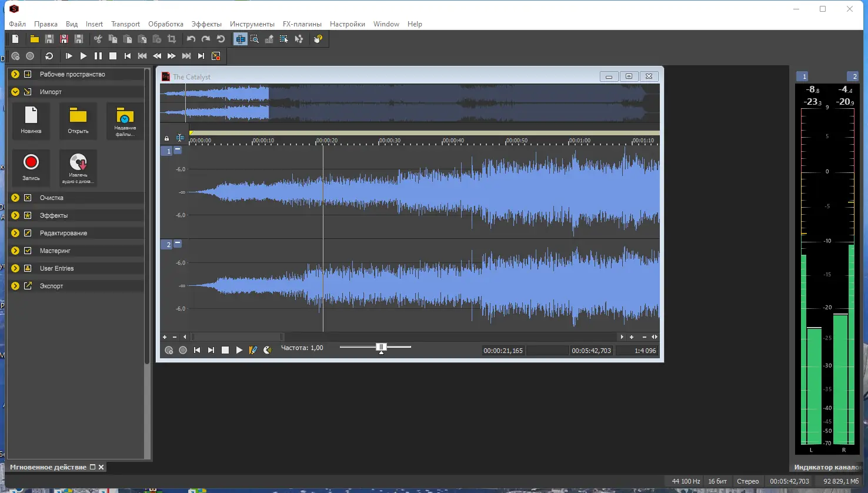
Task: Click the zoom ratio field 1:4 096
Action: (637, 351)
